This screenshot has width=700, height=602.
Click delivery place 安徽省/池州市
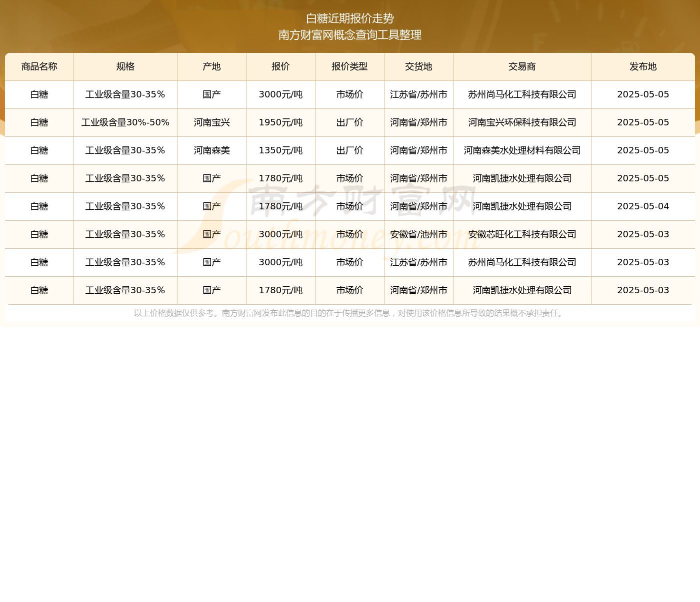pos(419,235)
